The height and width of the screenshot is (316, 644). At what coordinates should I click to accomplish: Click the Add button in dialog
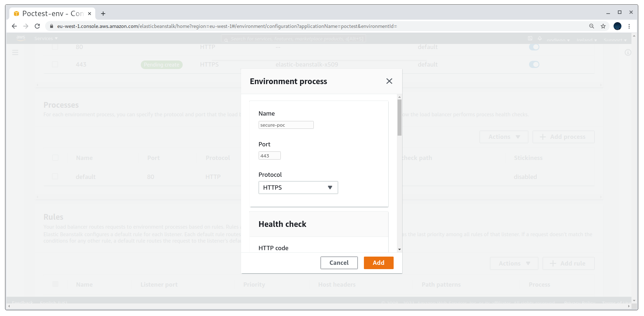379,263
